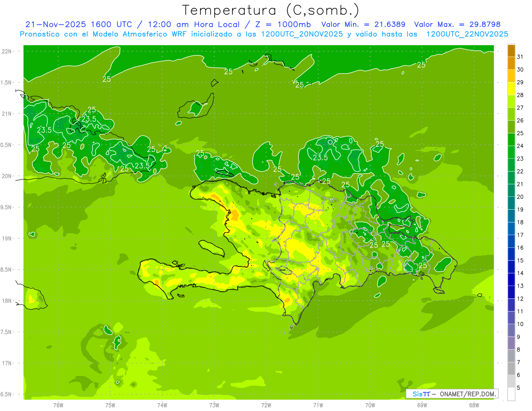532x411 pixels.
Task: Click the "71W" longitude label
Action: point(318,405)
